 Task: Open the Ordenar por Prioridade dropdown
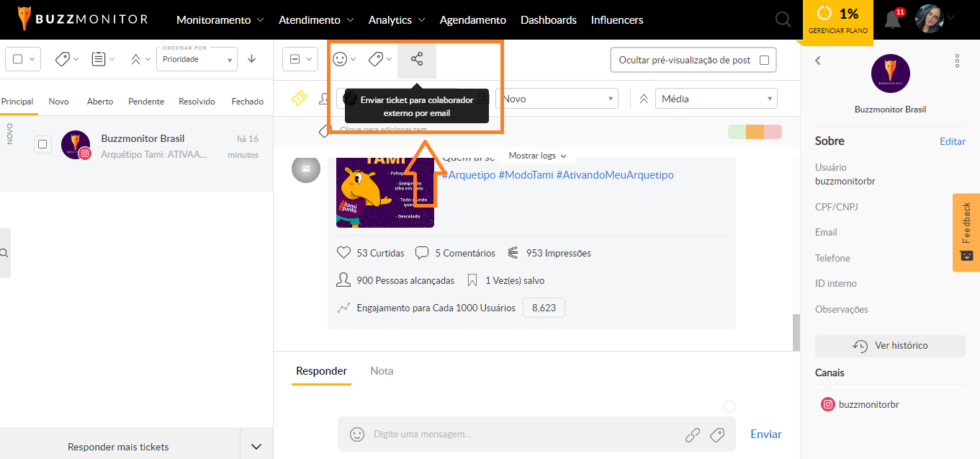point(197,60)
